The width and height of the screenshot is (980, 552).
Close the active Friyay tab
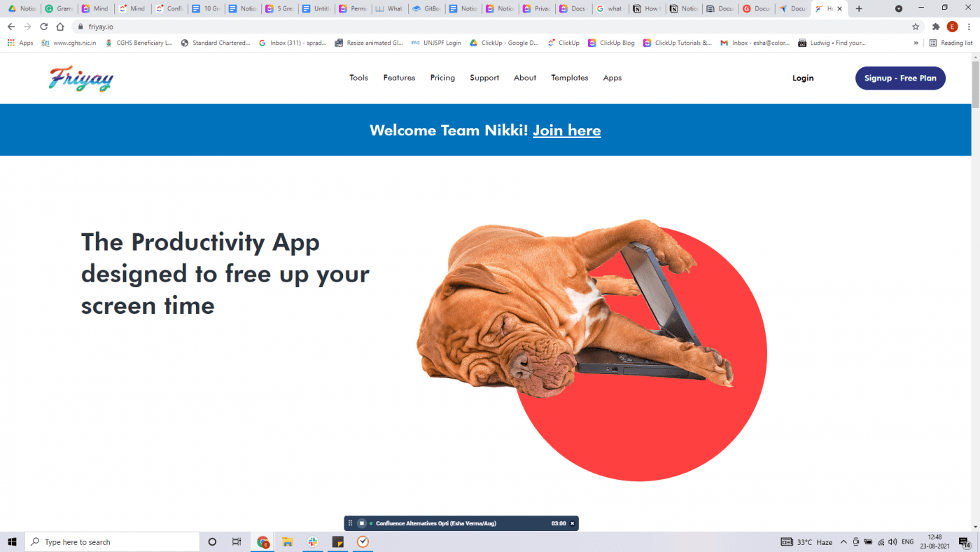(839, 9)
